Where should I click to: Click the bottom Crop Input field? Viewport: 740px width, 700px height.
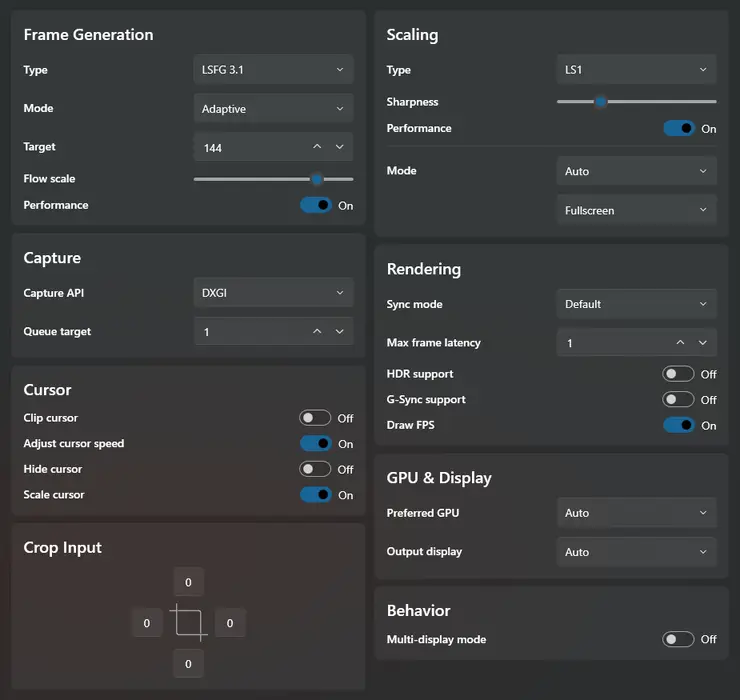click(188, 664)
